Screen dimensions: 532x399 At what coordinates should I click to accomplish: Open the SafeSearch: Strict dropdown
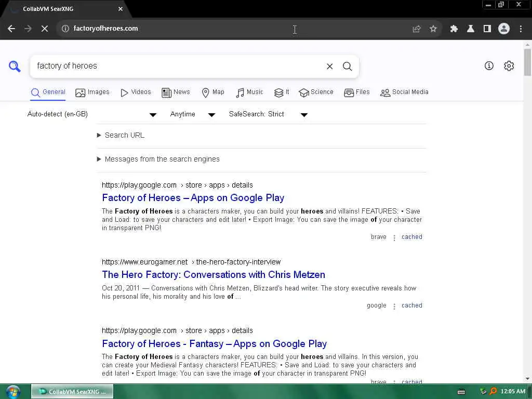pyautogui.click(x=268, y=114)
